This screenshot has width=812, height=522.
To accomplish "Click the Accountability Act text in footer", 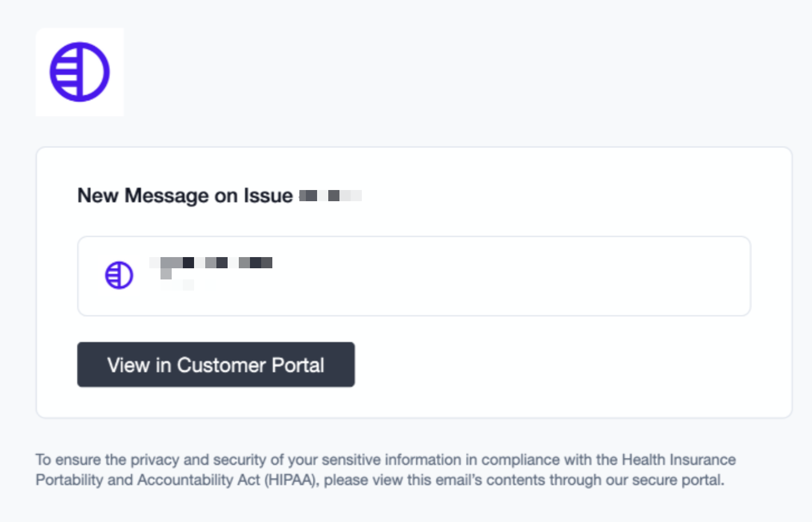I will 199,480.
